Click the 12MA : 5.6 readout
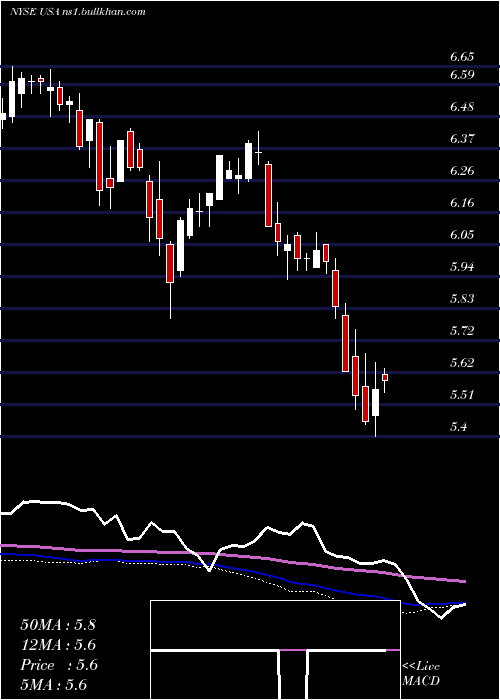Viewport: 500px width, 700px height. tap(58, 645)
